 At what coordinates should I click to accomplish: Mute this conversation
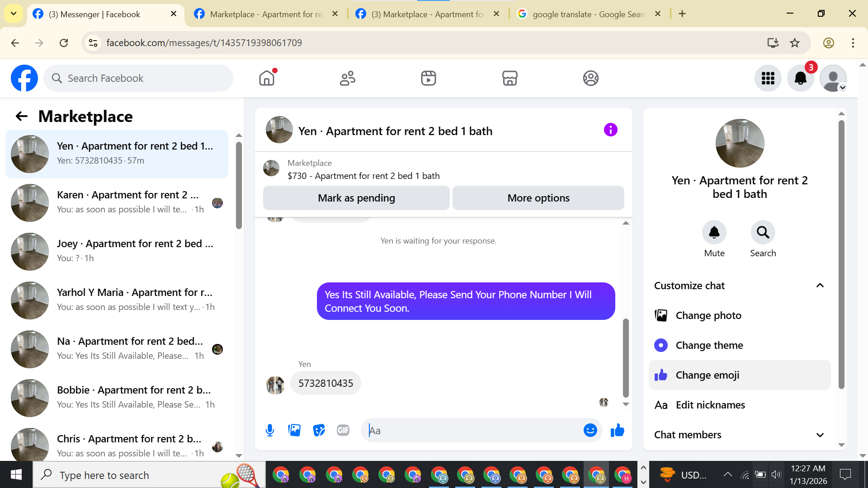pos(714,233)
